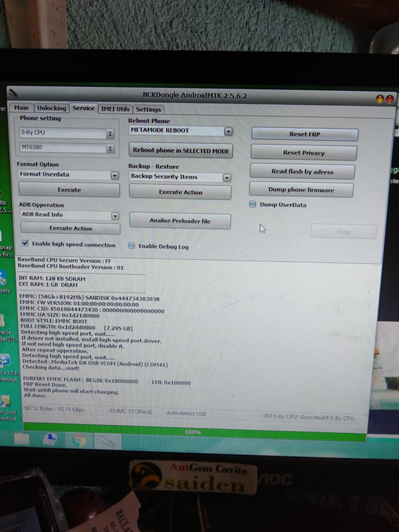The width and height of the screenshot is (399, 532).
Task: Click the Reset Privacy button
Action: (304, 153)
